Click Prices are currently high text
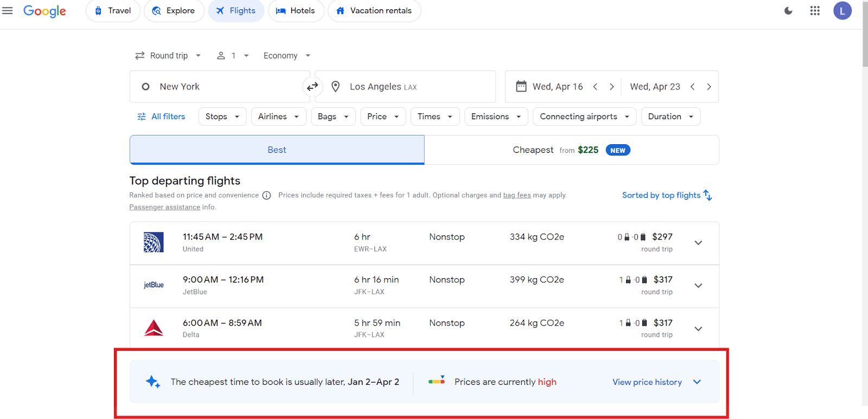868x419 pixels. tap(506, 382)
